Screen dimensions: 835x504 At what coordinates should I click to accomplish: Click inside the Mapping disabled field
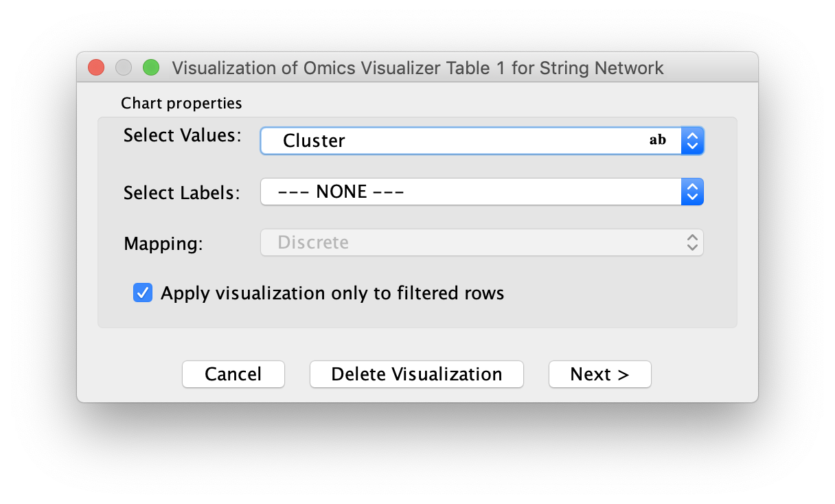412,242
